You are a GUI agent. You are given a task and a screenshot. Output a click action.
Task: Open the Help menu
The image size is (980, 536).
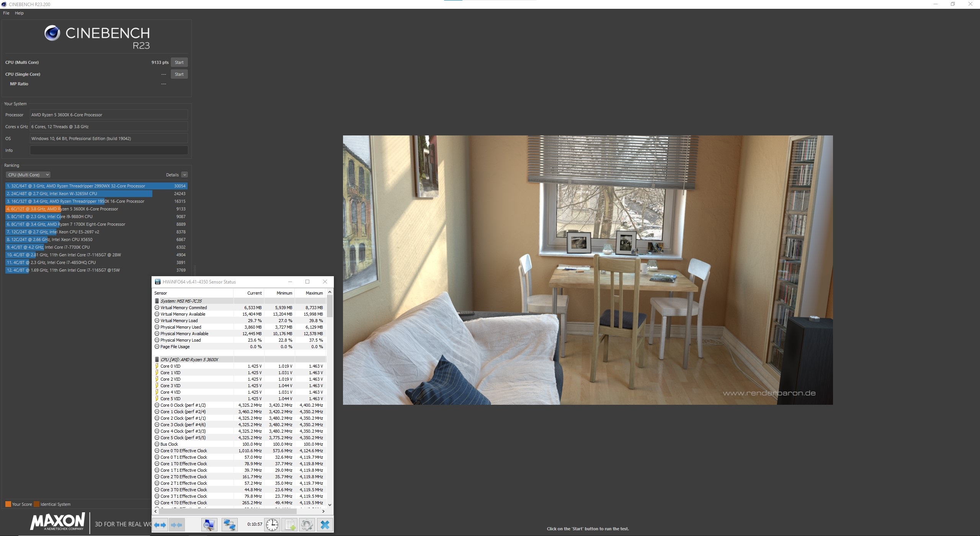click(19, 13)
